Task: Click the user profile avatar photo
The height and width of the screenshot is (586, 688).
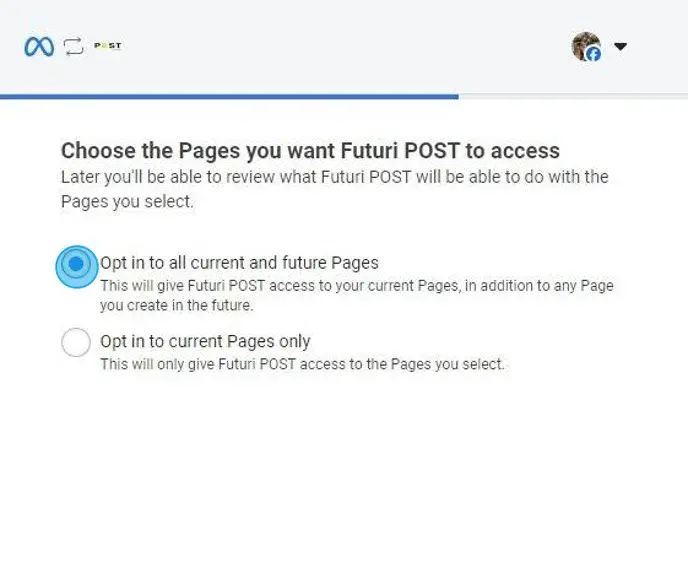Action: pos(583,44)
